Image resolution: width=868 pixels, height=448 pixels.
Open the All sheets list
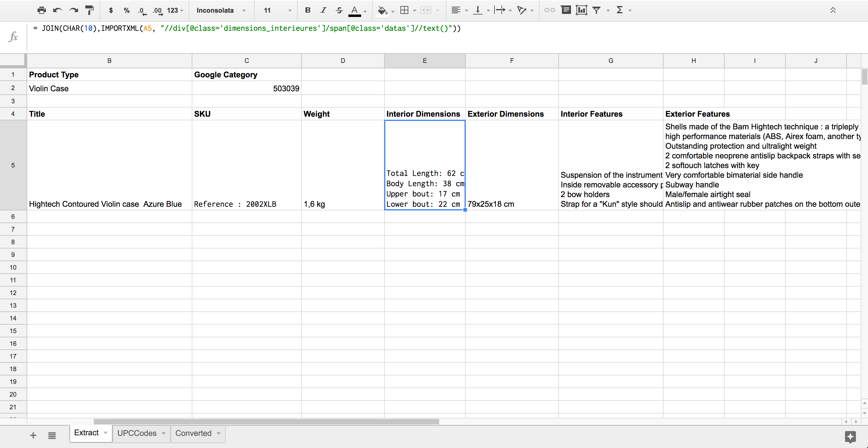coord(52,436)
